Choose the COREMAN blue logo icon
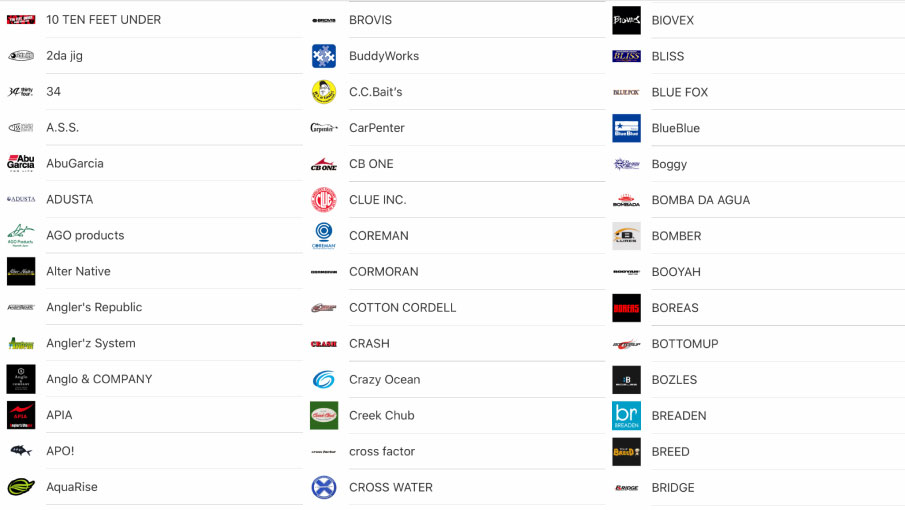This screenshot has width=905, height=510. tap(324, 235)
